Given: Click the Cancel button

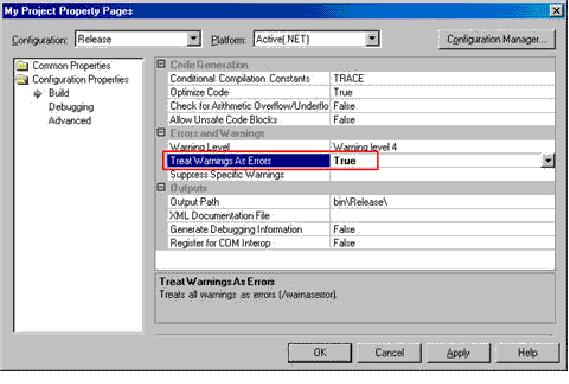Looking at the screenshot, I should point(389,352).
